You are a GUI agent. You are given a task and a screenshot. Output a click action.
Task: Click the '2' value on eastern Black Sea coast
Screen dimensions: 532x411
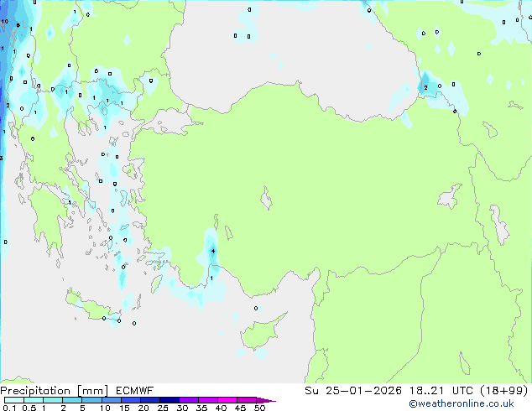click(x=425, y=88)
